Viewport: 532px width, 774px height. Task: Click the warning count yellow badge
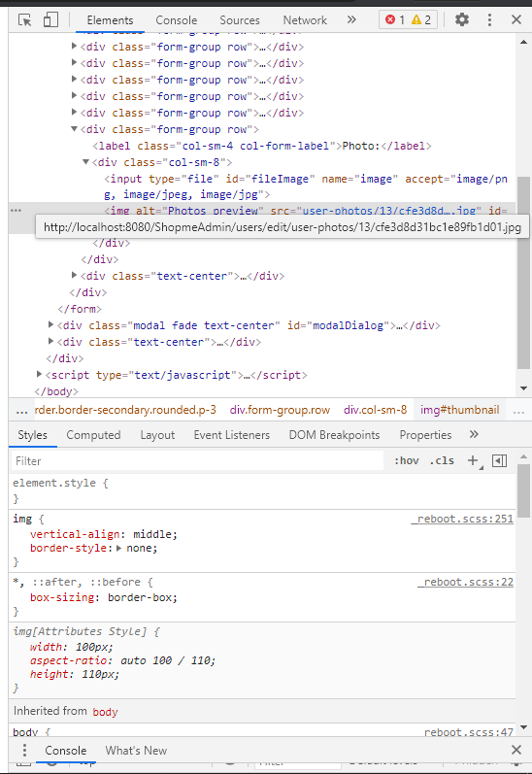click(x=421, y=19)
